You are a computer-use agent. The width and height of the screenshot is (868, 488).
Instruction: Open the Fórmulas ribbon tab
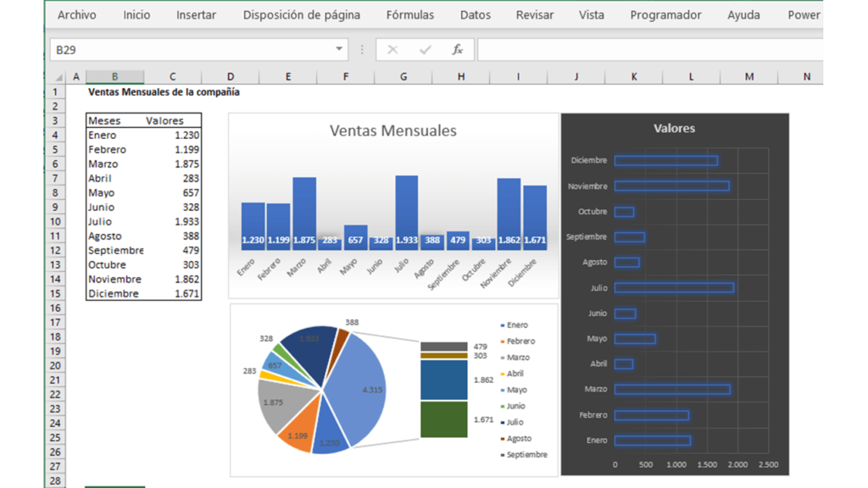point(409,15)
